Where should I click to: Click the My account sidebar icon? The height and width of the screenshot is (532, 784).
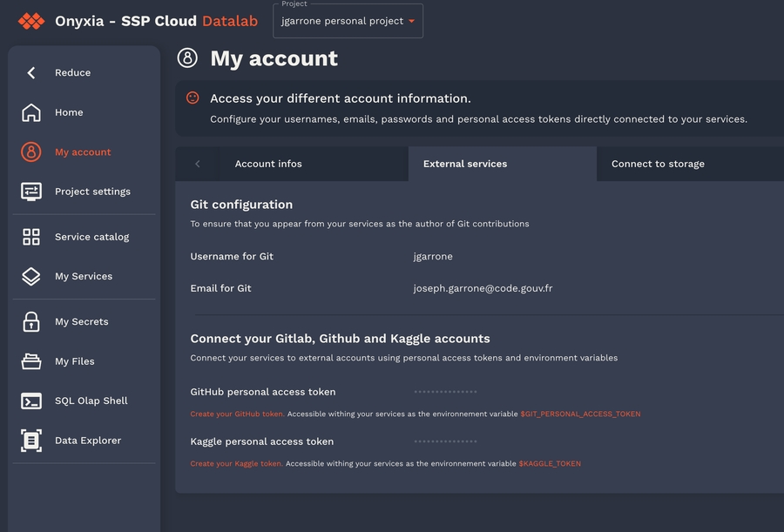[x=31, y=152]
